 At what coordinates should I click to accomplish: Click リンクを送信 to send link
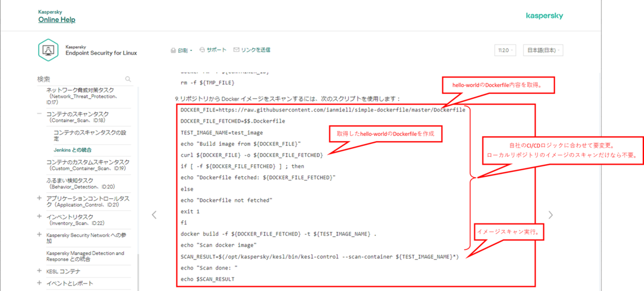point(255,50)
